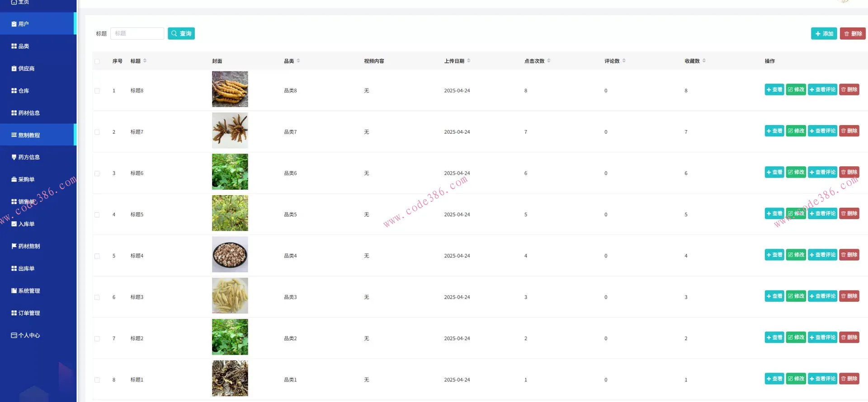Click the 入库单 sidebar icon
This screenshot has height=402, width=868.
pyautogui.click(x=14, y=224)
